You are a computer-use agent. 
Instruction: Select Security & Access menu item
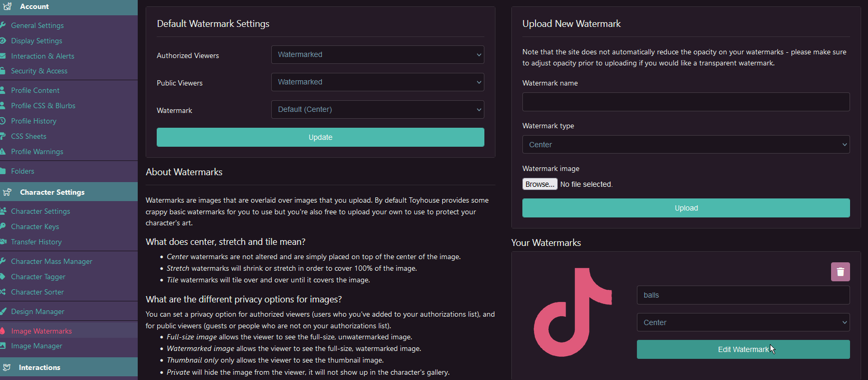tap(39, 71)
